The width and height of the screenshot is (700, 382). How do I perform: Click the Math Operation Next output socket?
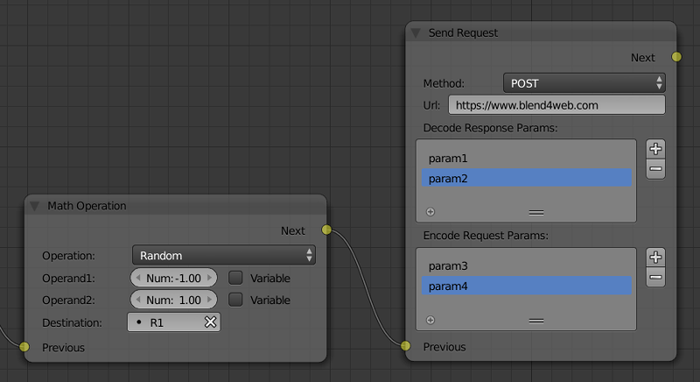click(327, 230)
